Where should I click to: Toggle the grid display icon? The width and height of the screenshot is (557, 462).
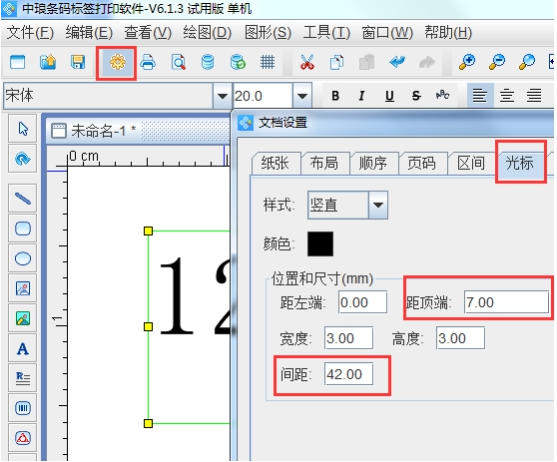[x=267, y=62]
